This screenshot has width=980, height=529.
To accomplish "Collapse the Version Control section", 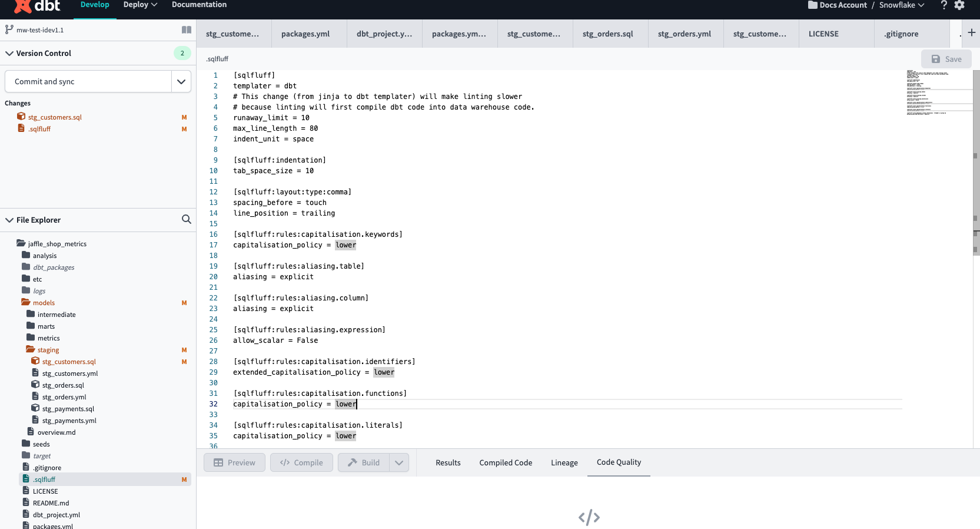I will pyautogui.click(x=9, y=53).
